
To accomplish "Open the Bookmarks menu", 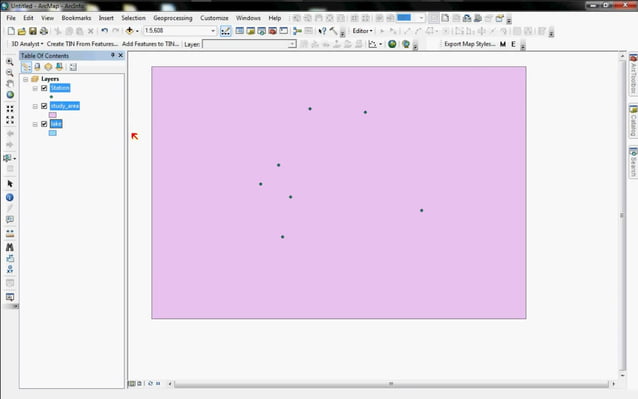I will [x=76, y=18].
